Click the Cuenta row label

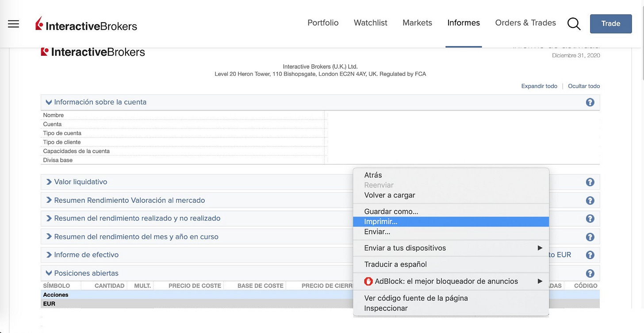[52, 124]
